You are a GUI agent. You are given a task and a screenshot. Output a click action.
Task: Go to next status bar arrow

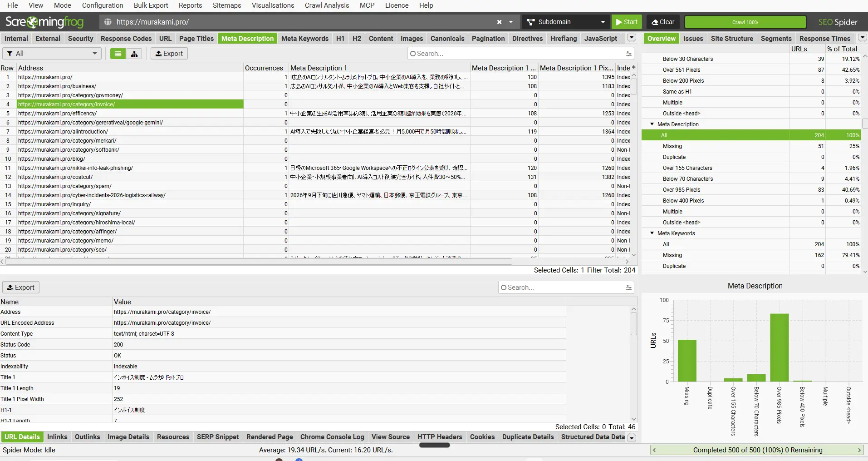coord(859,450)
